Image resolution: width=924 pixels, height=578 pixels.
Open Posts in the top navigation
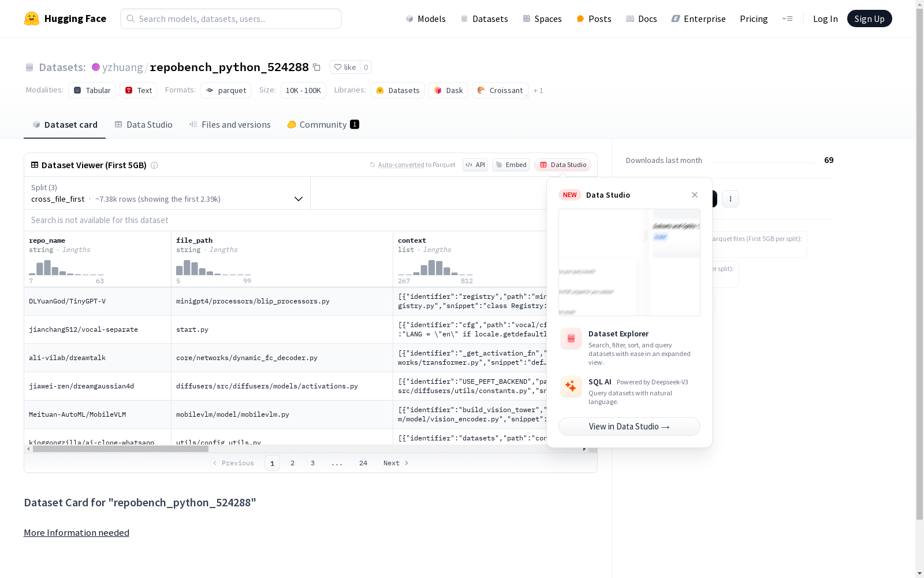(x=594, y=18)
